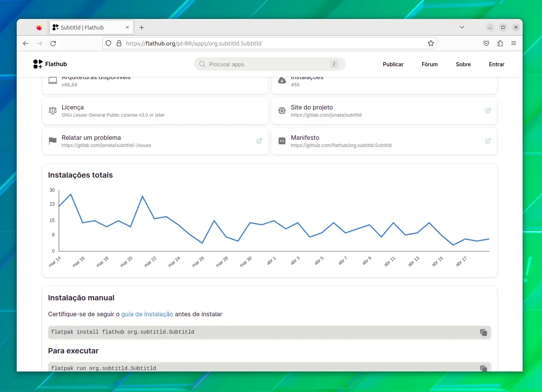Reload the current page
Screen dimensions: 542x392
53,43
